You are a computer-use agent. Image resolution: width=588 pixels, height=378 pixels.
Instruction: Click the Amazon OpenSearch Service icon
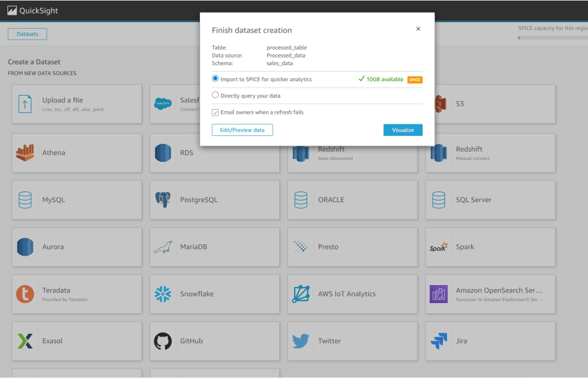pos(439,294)
